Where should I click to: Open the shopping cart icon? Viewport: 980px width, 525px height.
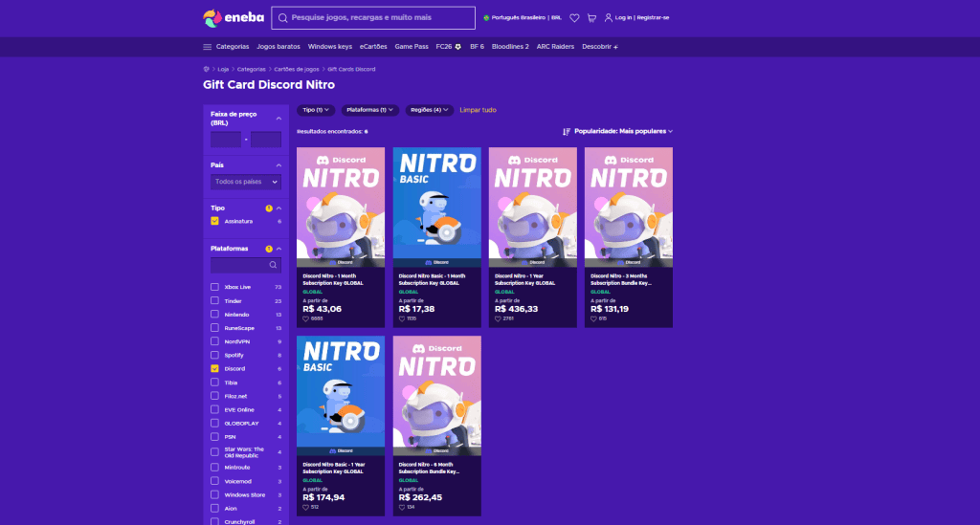[x=591, y=18]
